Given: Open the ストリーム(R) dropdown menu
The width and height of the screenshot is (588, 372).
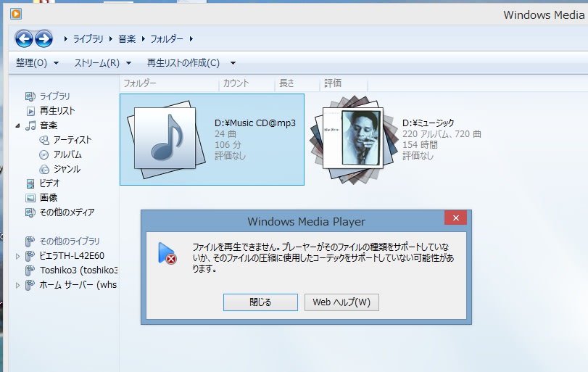Looking at the screenshot, I should click(102, 62).
